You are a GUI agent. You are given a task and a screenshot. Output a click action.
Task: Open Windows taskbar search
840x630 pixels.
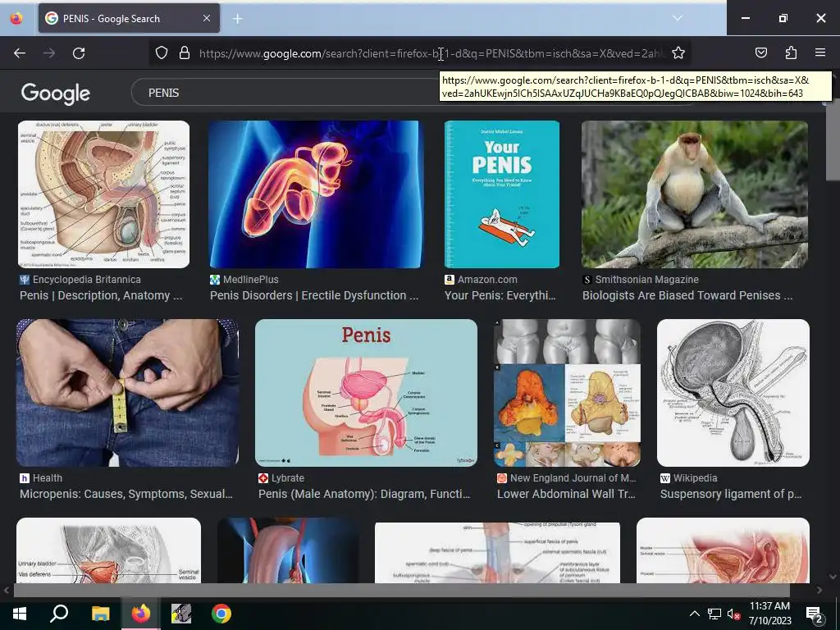click(x=59, y=614)
